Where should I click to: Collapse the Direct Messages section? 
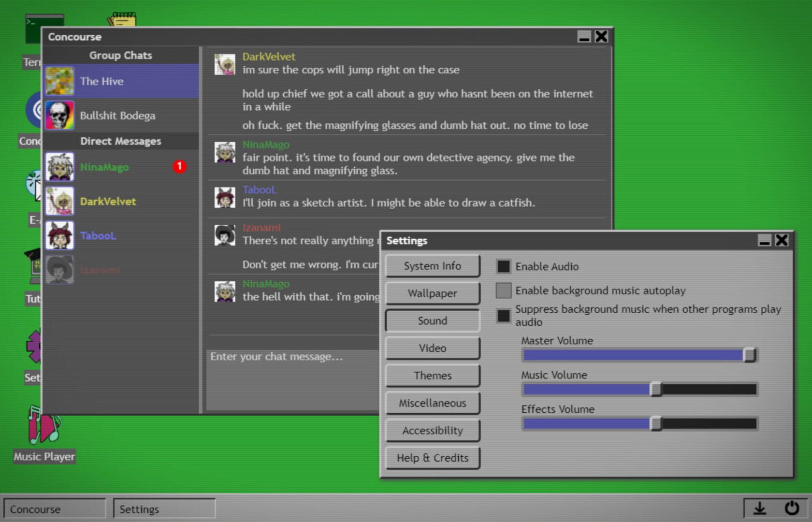tap(120, 141)
